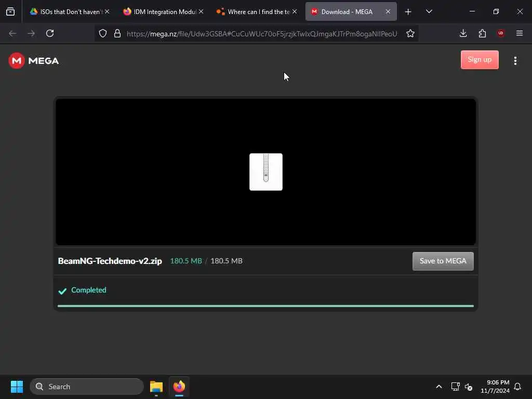
Task: Click the taskbar Search box
Action: [x=87, y=387]
